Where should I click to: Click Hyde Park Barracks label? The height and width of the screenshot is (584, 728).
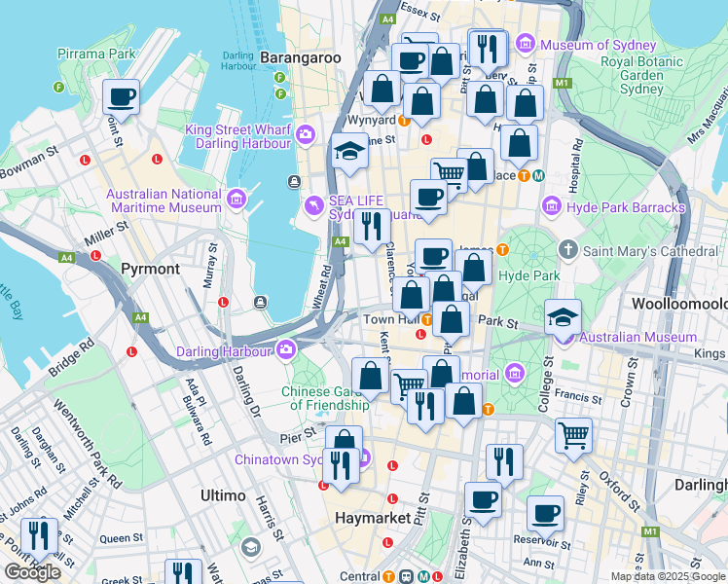[626, 207]
